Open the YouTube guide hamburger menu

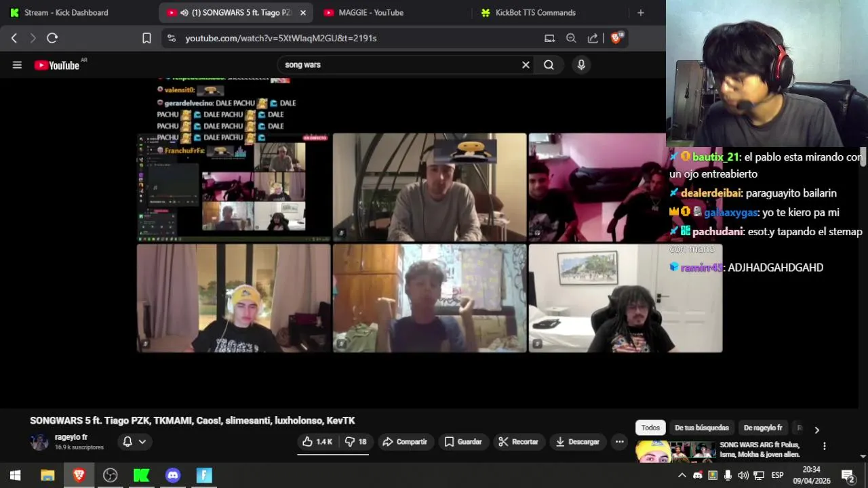[17, 65]
